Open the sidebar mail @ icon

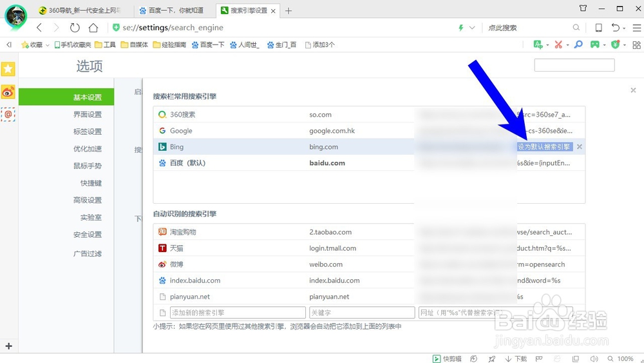[x=8, y=114]
